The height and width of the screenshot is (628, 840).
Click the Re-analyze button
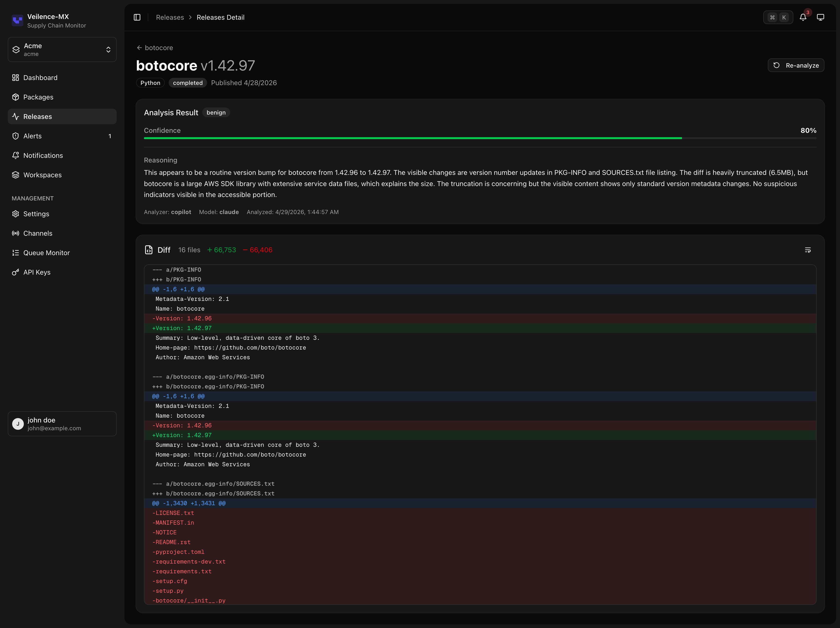(796, 65)
